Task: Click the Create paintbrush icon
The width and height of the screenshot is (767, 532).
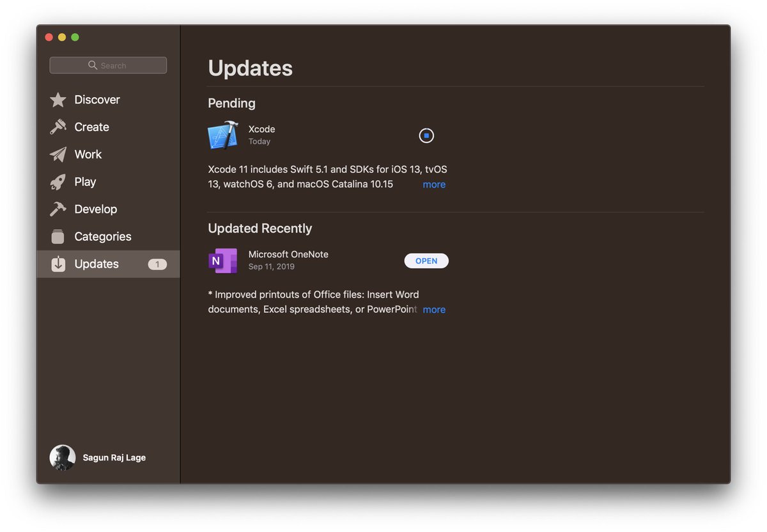Action: point(58,127)
